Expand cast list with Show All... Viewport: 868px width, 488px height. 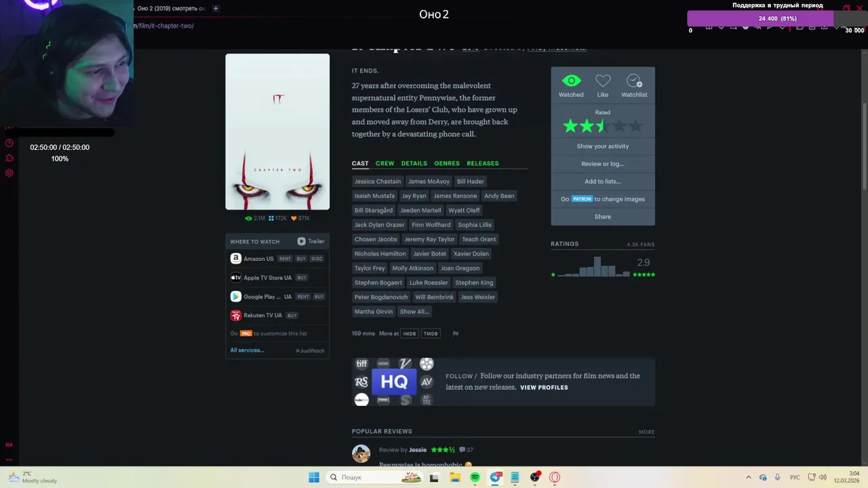coord(414,312)
